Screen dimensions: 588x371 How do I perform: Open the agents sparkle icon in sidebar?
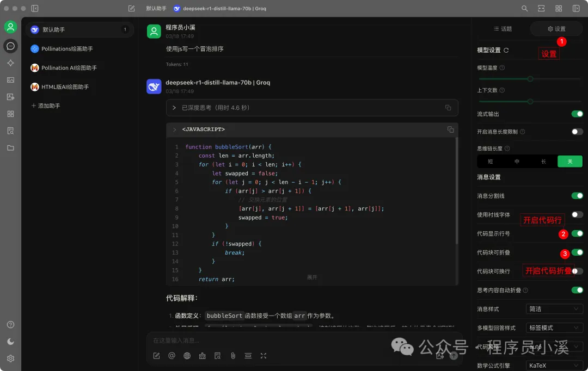click(x=10, y=63)
